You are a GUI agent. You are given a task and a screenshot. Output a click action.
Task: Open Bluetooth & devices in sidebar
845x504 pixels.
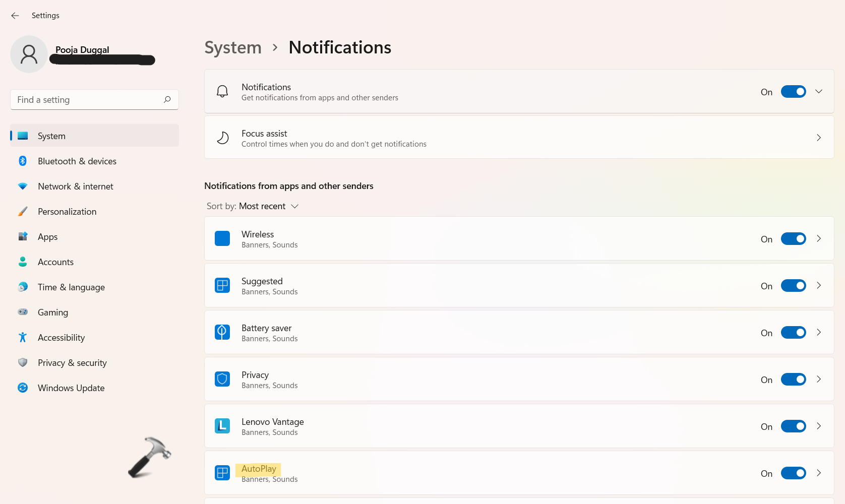tap(77, 161)
